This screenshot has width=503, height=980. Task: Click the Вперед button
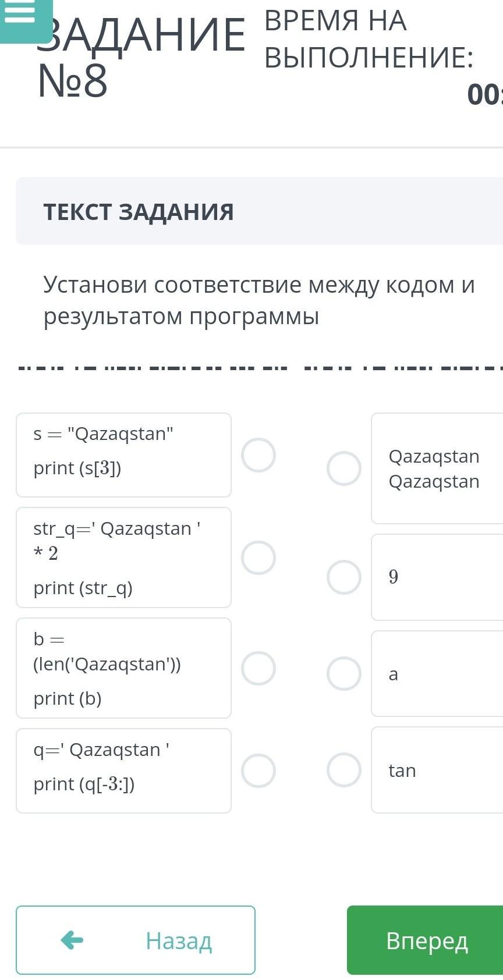coord(426,940)
